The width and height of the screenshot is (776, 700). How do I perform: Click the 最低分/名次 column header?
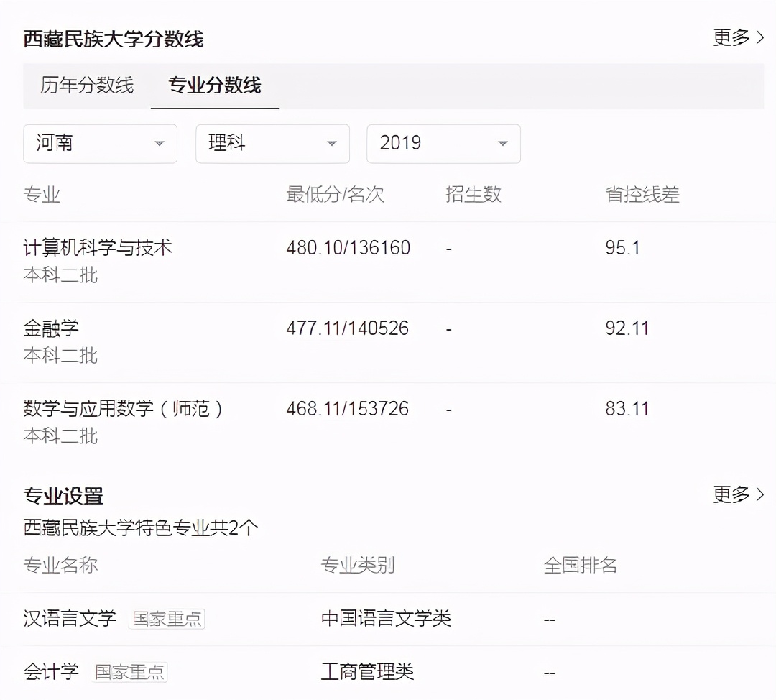pyautogui.click(x=334, y=194)
